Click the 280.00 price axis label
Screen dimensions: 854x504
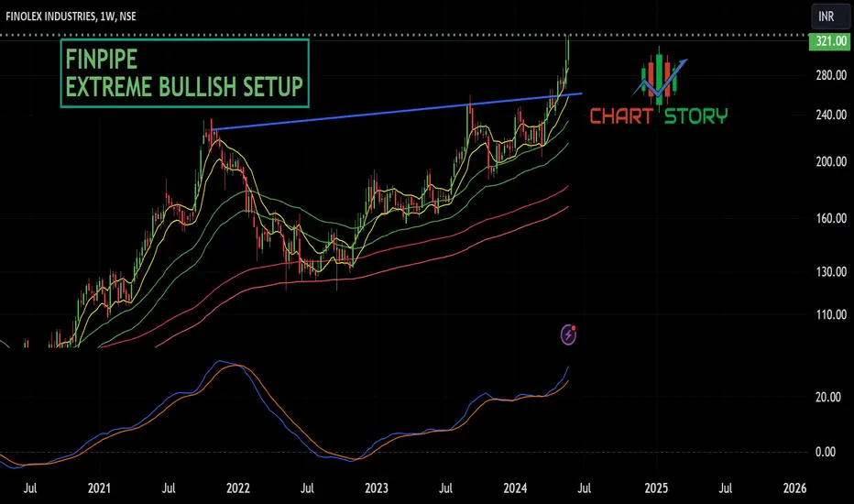pos(831,75)
